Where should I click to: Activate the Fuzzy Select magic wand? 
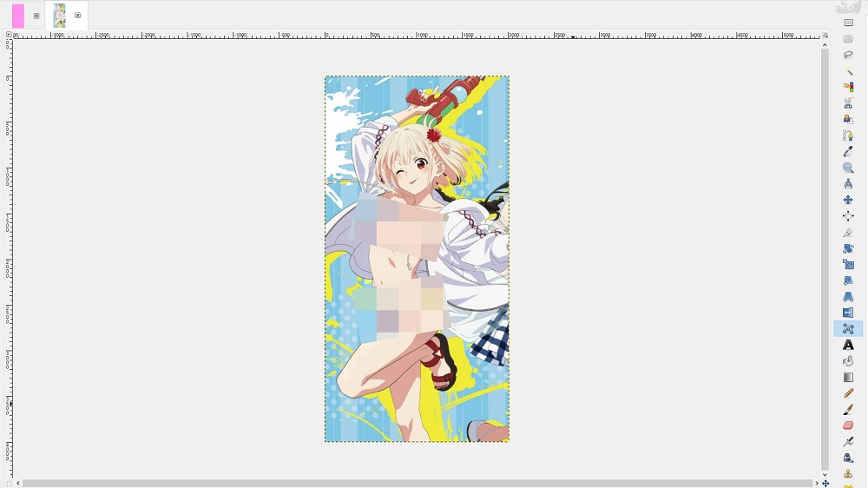(x=848, y=71)
